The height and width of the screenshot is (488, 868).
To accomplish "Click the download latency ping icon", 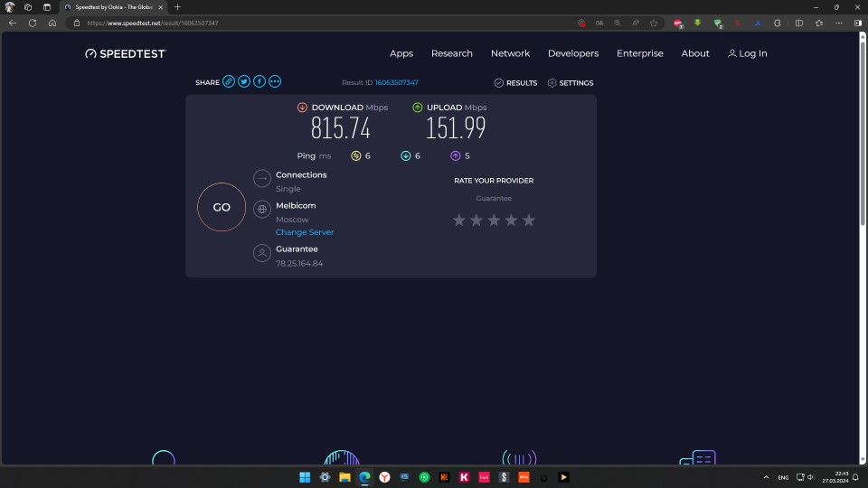I will tap(406, 156).
